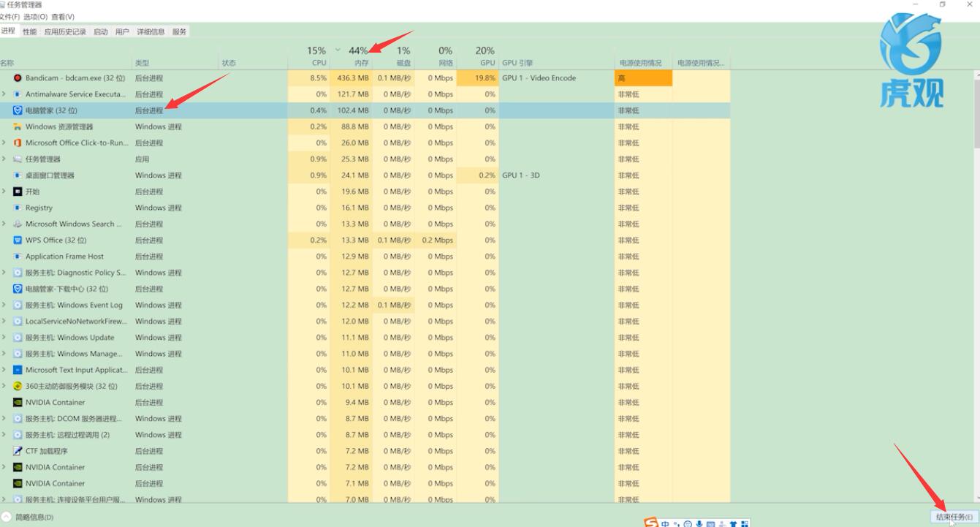
Task: Click the 结束任务 button
Action: pyautogui.click(x=954, y=517)
